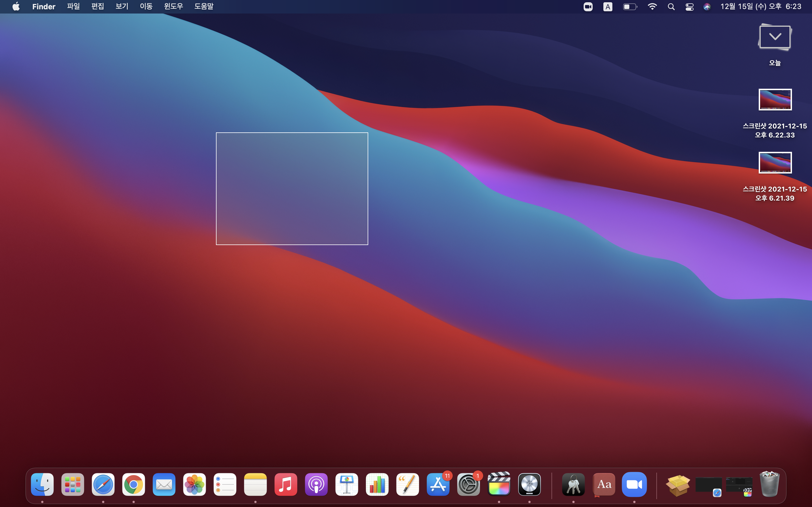Open Keychain Access in the Dock
Image resolution: width=812 pixels, height=507 pixels.
coord(573,484)
